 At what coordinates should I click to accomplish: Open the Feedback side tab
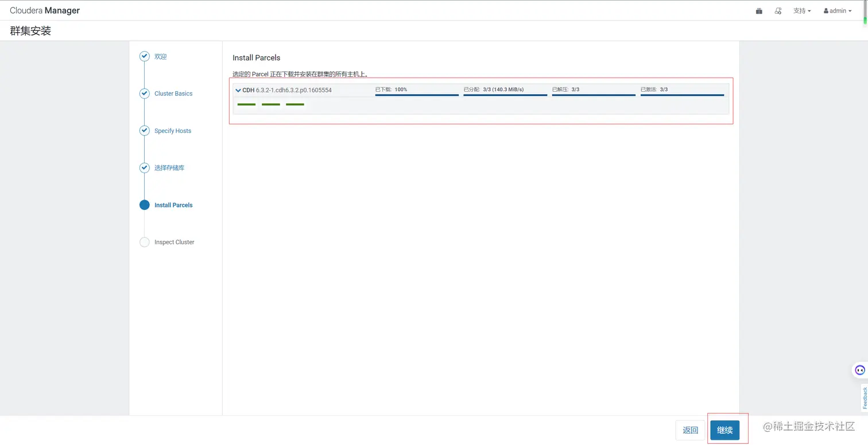[x=865, y=398]
